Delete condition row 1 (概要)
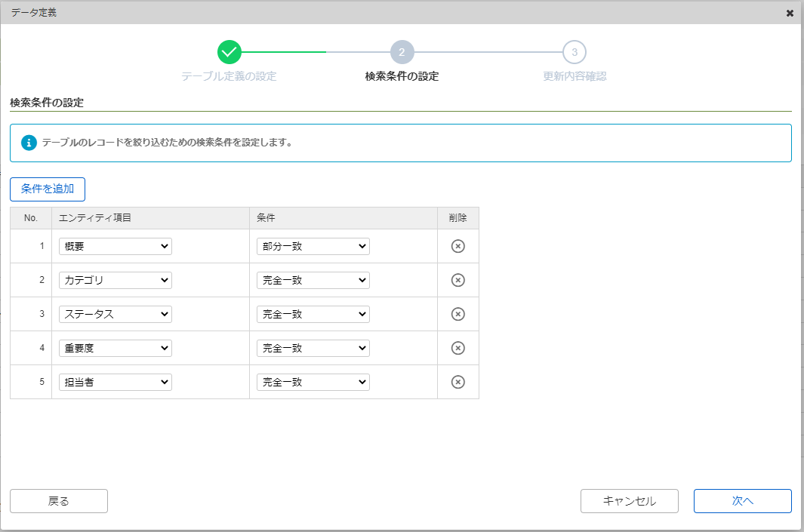This screenshot has width=804, height=532. tap(458, 246)
